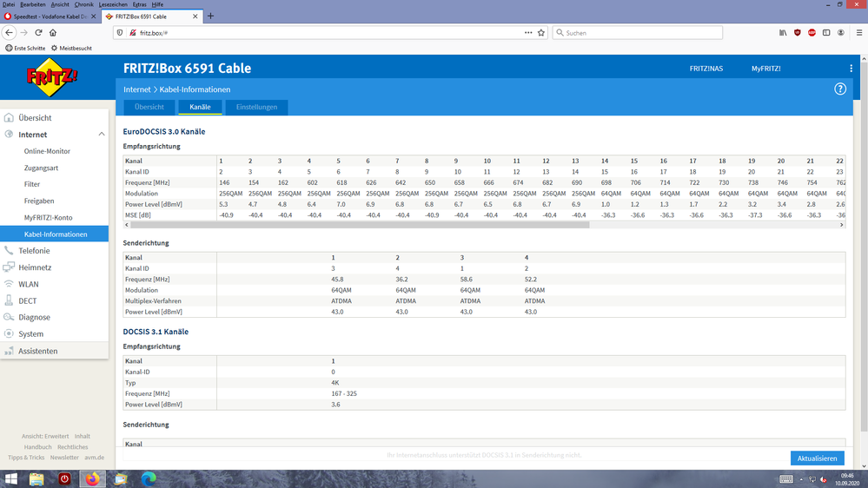Click the horizontal scrollbar of channel table
This screenshot has height=488, width=868.
coord(360,225)
